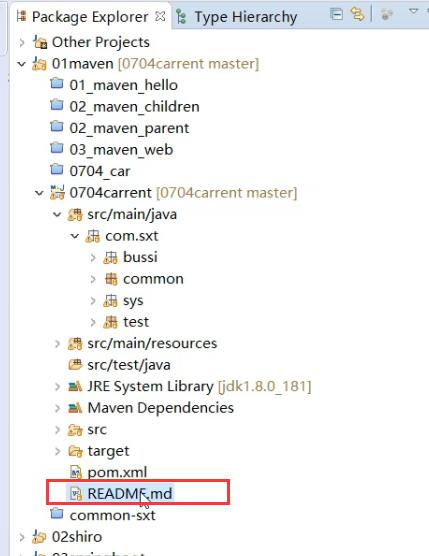Select the pom.xml file name
The height and width of the screenshot is (556, 429).
117,473
